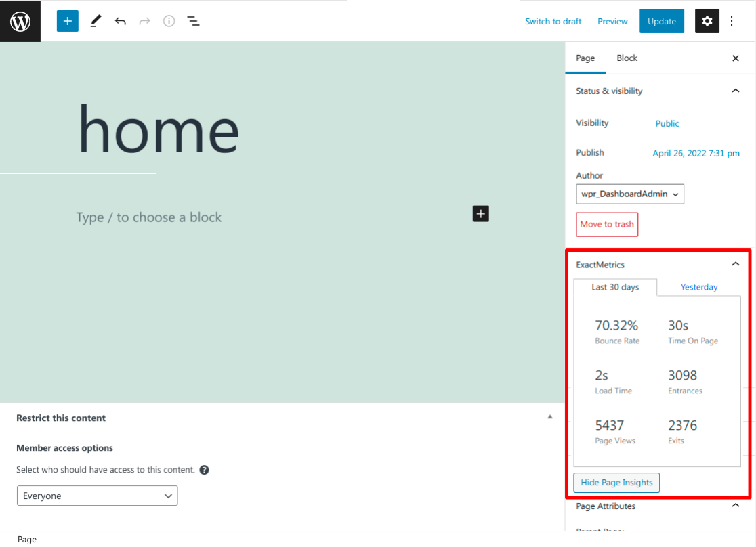Select the Yesterday tab

pyautogui.click(x=698, y=287)
